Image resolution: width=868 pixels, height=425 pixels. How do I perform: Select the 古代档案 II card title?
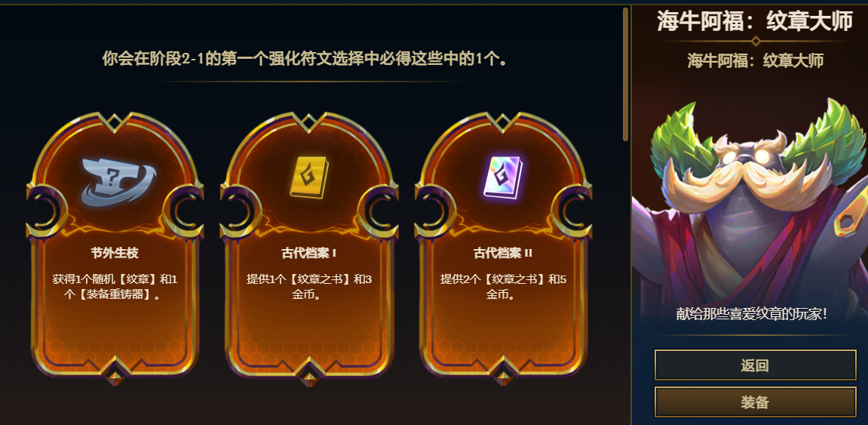tap(503, 253)
